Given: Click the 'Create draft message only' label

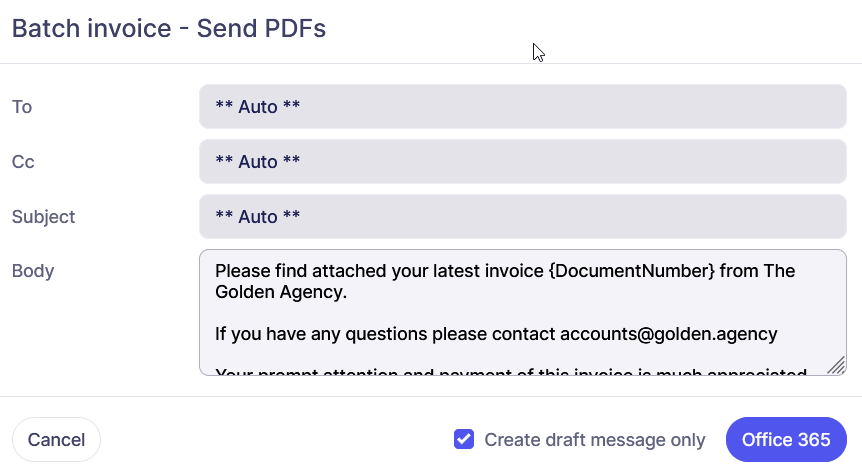Looking at the screenshot, I should (594, 440).
